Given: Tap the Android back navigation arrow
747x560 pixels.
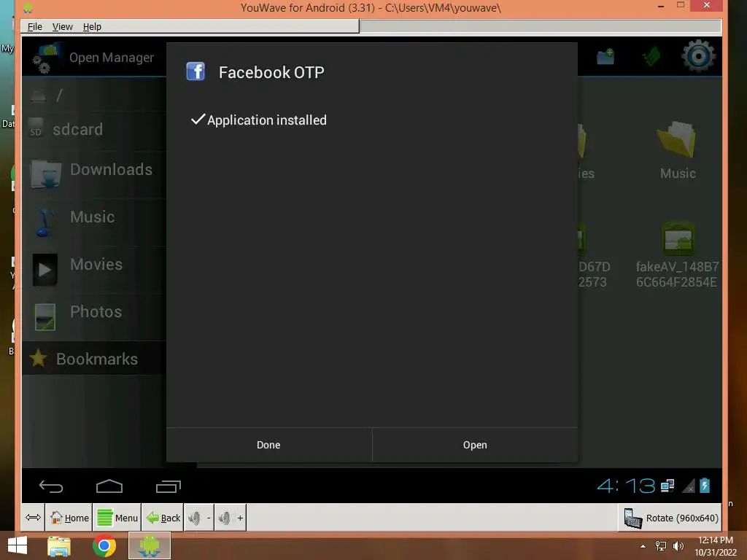Looking at the screenshot, I should (x=51, y=486).
